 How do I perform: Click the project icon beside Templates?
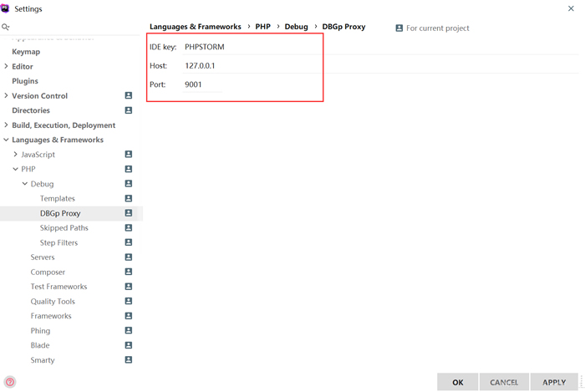[x=129, y=198]
